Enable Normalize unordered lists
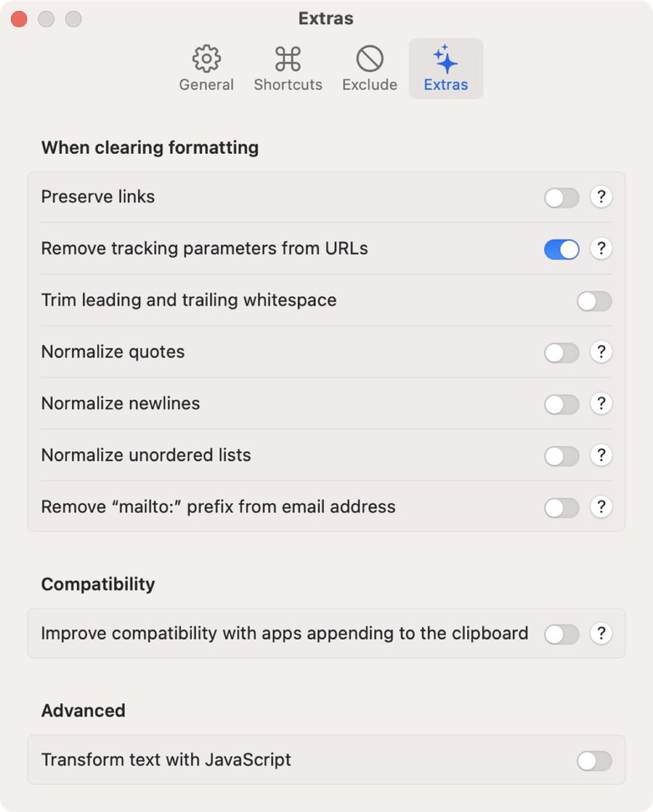Viewport: 653px width, 812px height. point(562,456)
